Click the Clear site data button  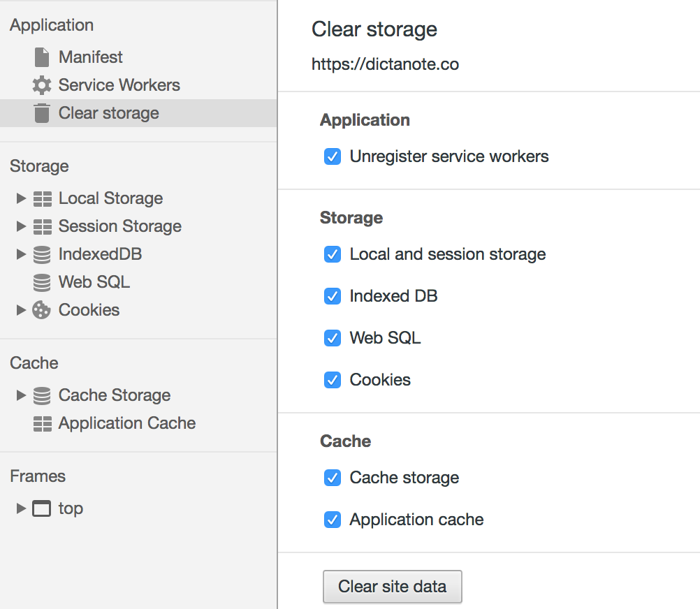click(x=393, y=586)
